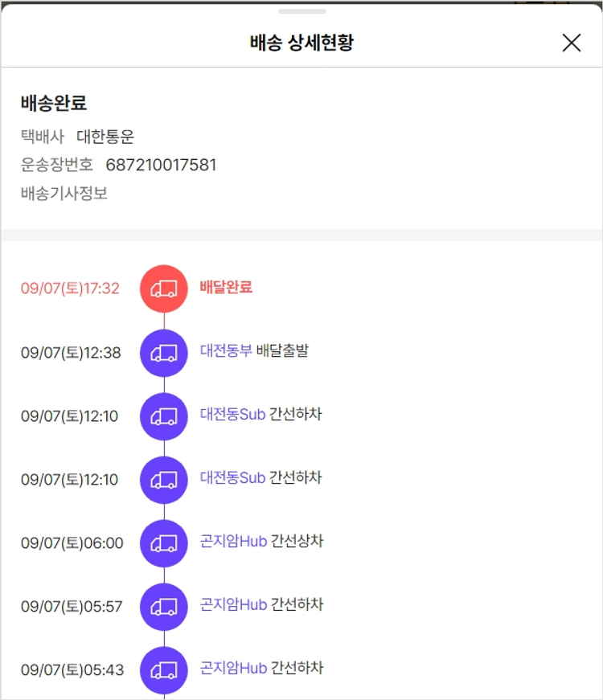Viewport: 603px width, 700px height.
Task: Select tracking number 687210017581
Action: pos(161,166)
